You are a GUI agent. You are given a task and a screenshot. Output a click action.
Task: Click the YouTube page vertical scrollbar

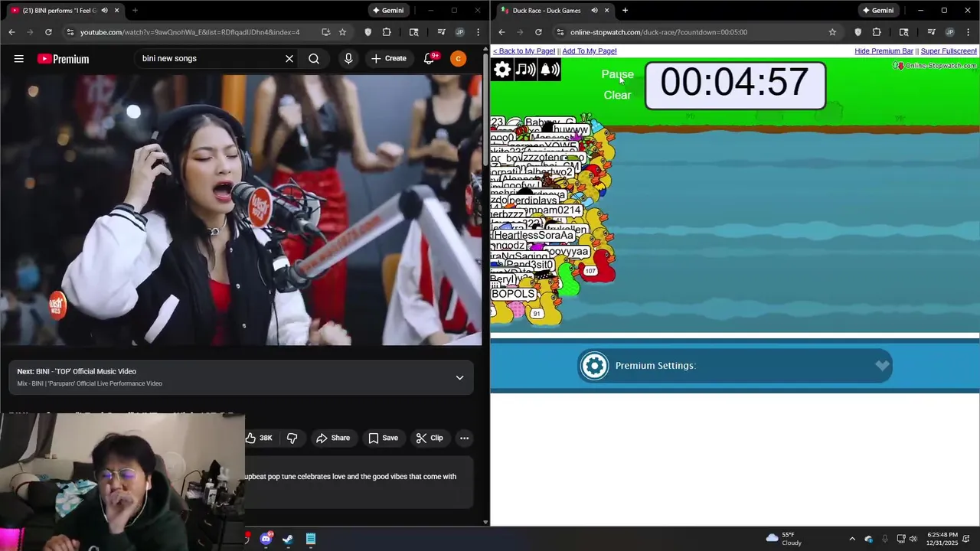point(485,287)
